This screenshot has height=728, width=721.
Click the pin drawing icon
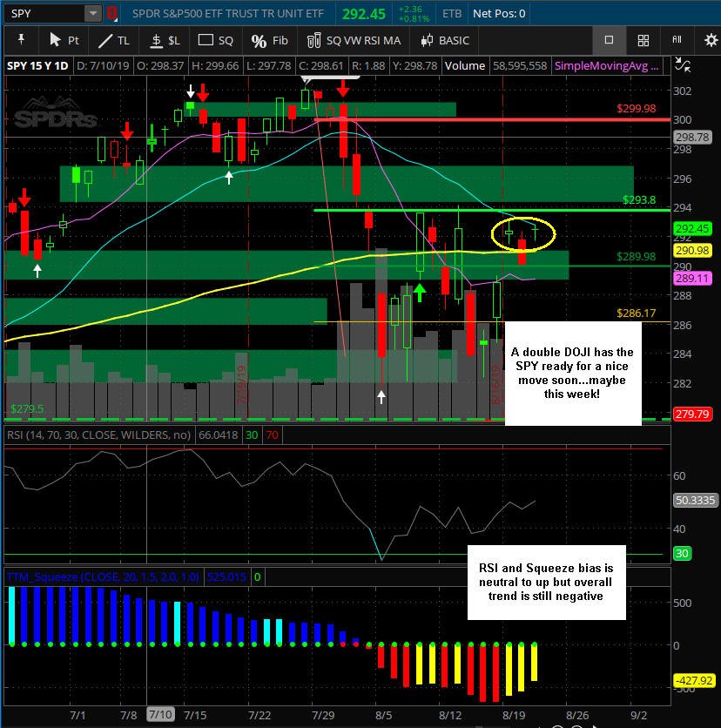coord(21,40)
